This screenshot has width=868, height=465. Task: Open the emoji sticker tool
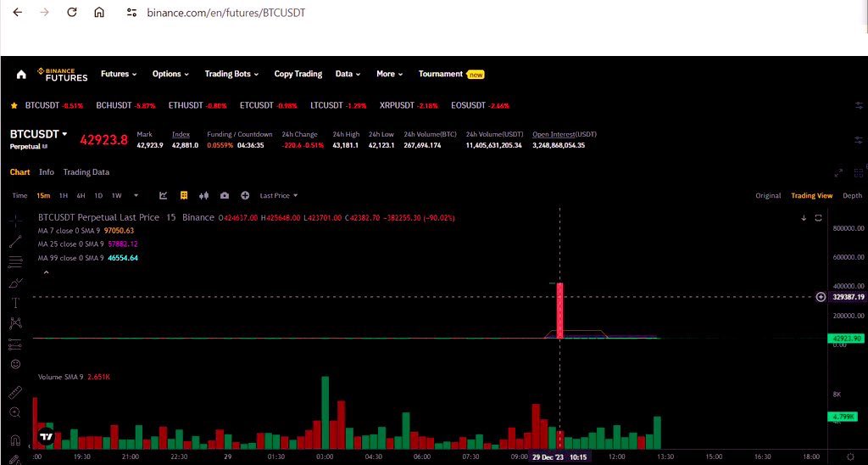[15, 364]
